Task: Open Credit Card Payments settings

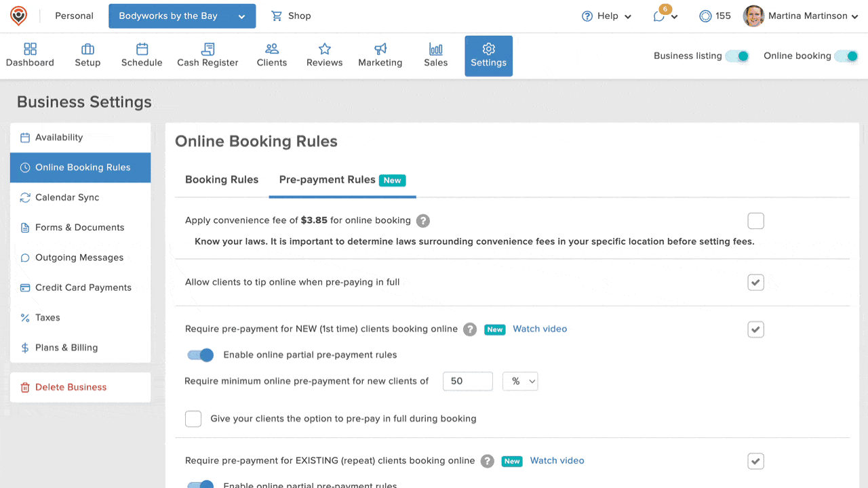Action: tap(81, 287)
